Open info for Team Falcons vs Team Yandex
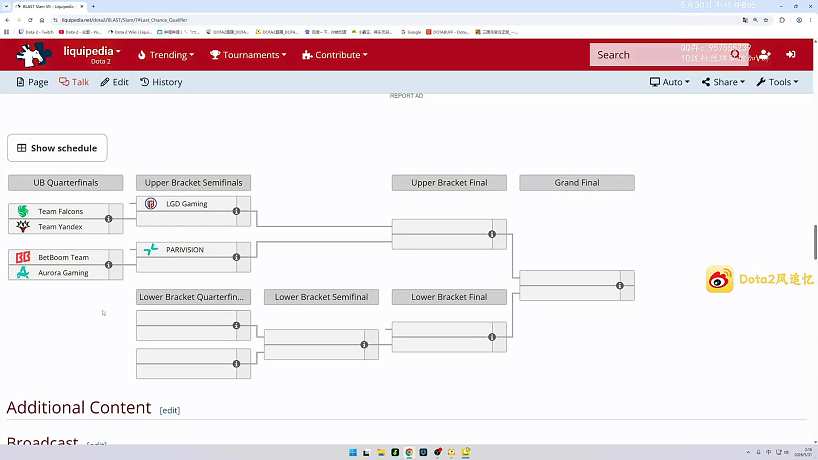818x460 pixels. click(109, 219)
